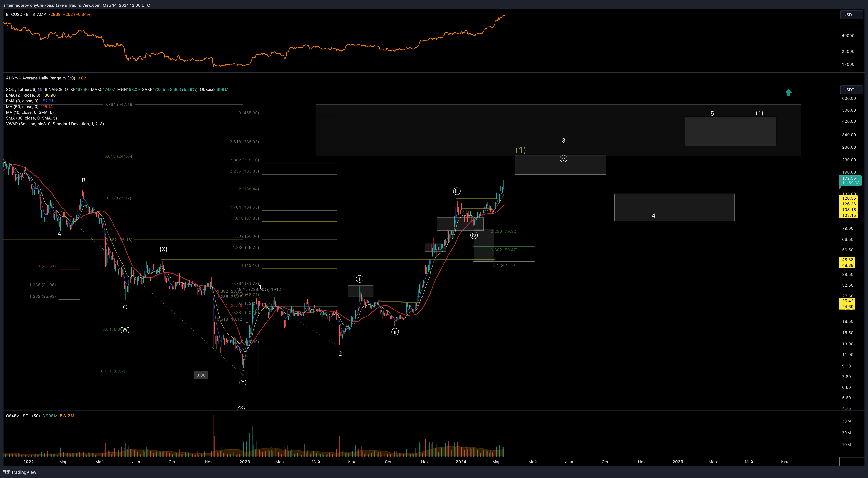Select the circled wave iv marker
Viewport: 868px width, 478px height.
(474, 235)
